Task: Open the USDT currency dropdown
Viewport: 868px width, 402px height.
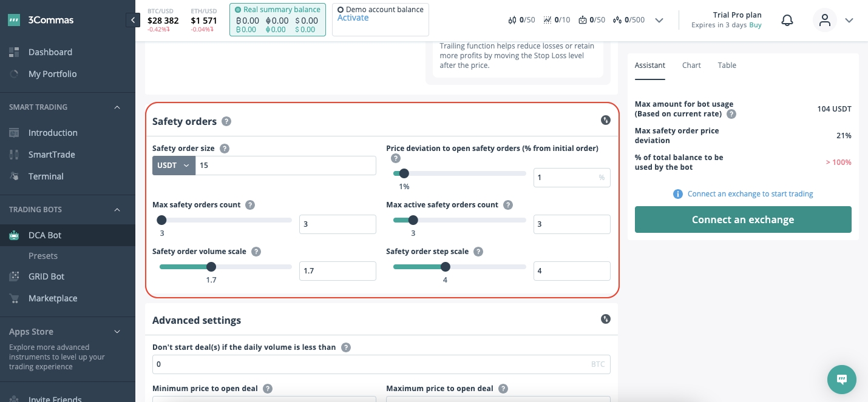Action: click(x=174, y=166)
